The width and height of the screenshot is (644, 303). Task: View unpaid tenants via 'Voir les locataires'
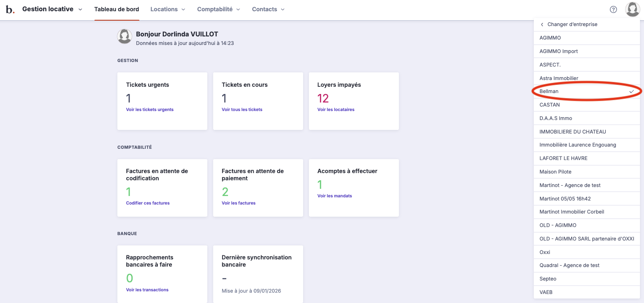pyautogui.click(x=336, y=110)
